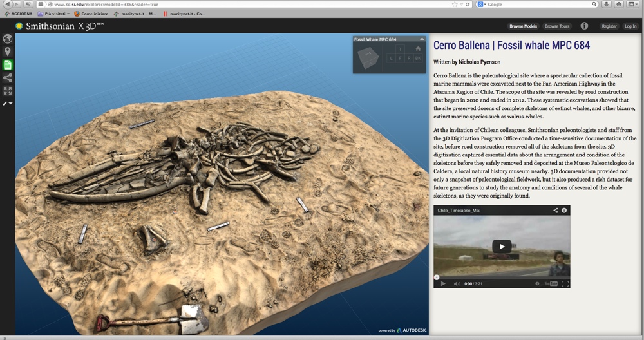Collapse the Fossil Whale MPC 684 view panel

point(422,39)
